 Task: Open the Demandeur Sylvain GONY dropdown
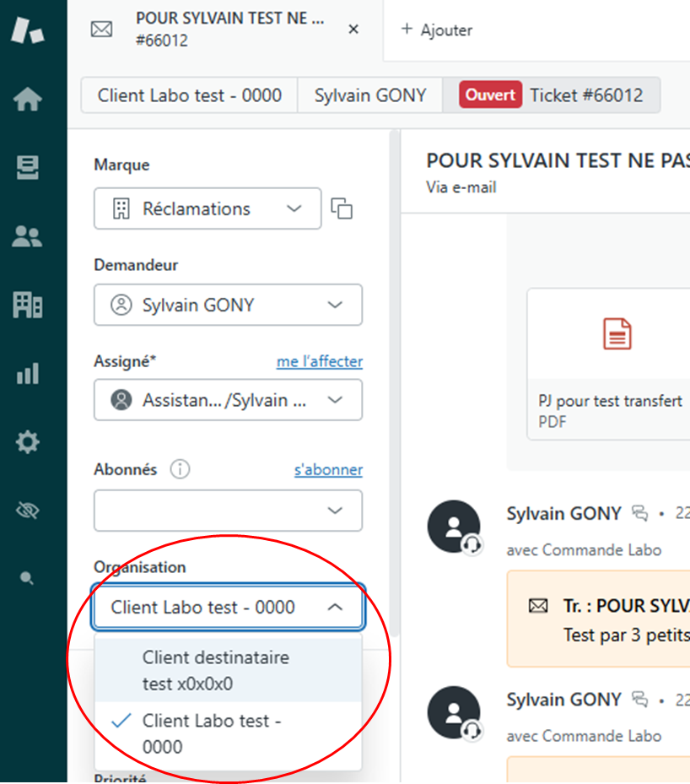[228, 305]
